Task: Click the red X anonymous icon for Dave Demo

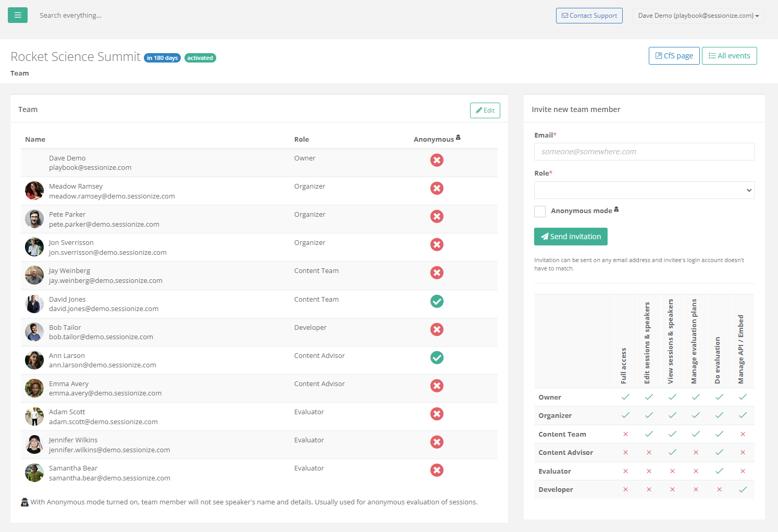Action: (437, 160)
